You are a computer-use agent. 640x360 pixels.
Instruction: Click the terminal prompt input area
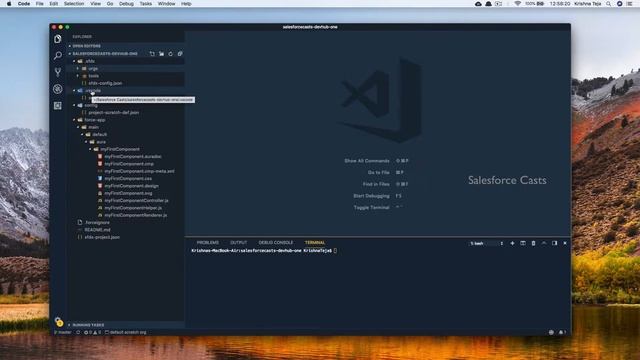(x=335, y=251)
